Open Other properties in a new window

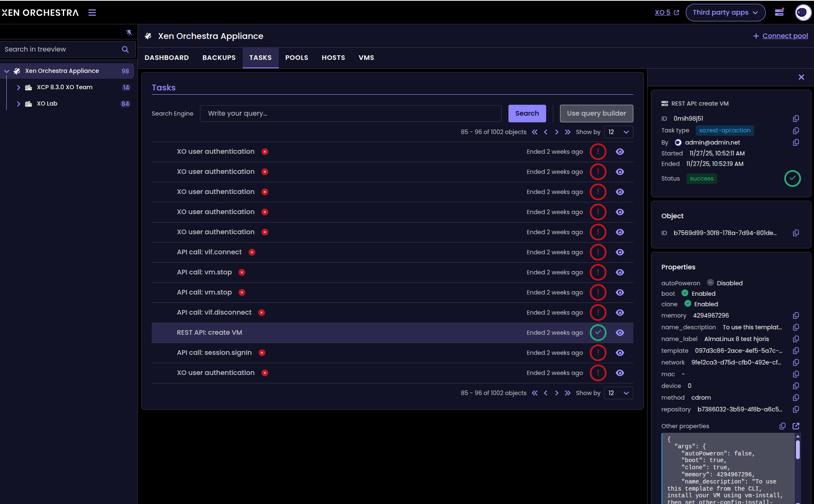tap(796, 426)
